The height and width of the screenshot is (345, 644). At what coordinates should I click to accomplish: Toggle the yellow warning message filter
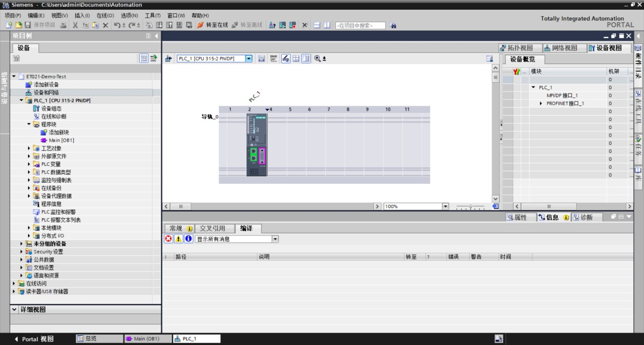click(178, 239)
